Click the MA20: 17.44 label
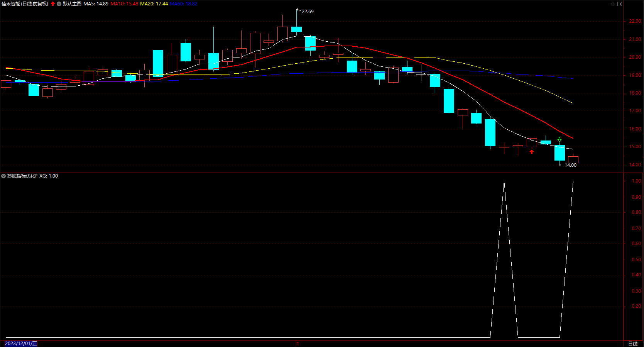Image resolution: width=644 pixels, height=347 pixels. (x=154, y=4)
